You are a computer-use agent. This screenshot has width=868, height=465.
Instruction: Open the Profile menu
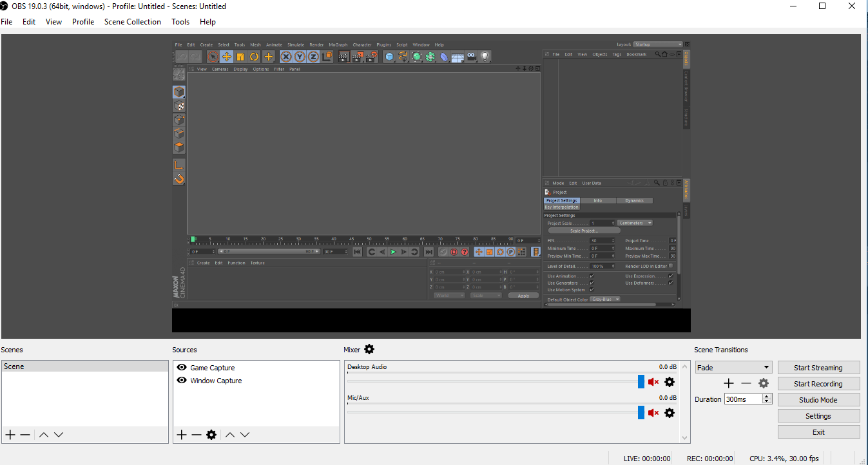(x=83, y=22)
